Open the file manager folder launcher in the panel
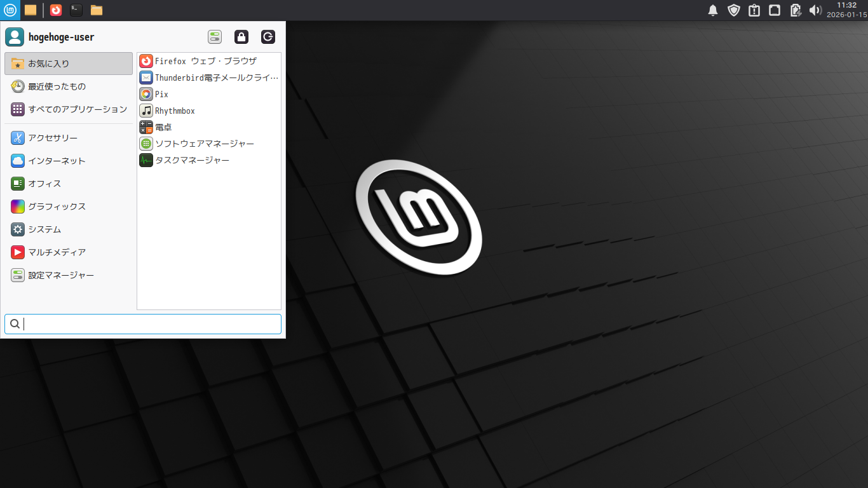Viewport: 868px width, 488px height. (97, 10)
